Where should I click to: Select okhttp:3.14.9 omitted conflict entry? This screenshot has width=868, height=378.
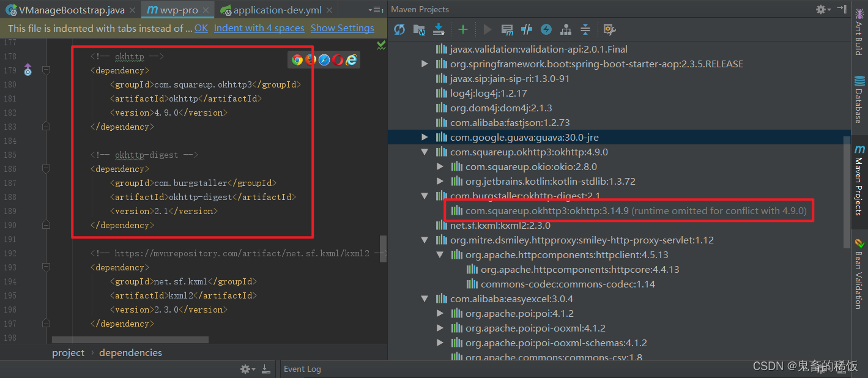629,211
